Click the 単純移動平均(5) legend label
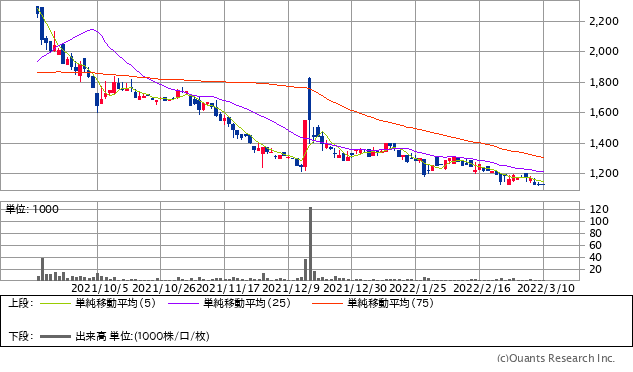 (x=115, y=303)
